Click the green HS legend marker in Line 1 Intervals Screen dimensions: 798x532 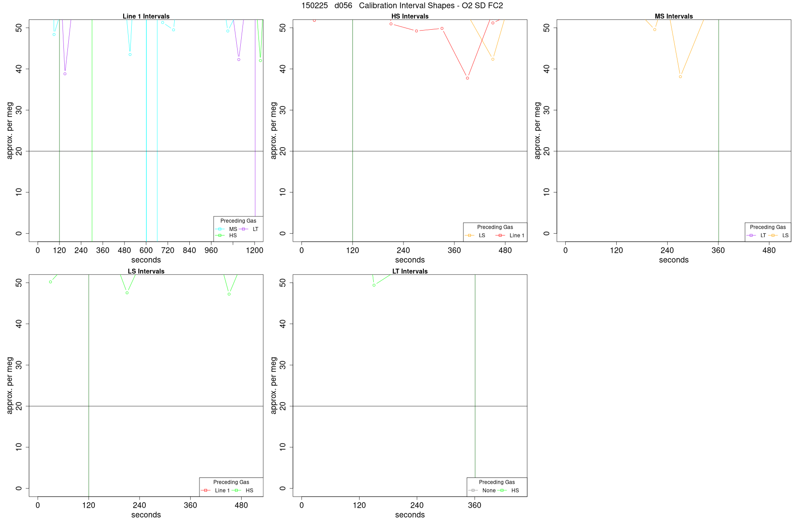(220, 235)
